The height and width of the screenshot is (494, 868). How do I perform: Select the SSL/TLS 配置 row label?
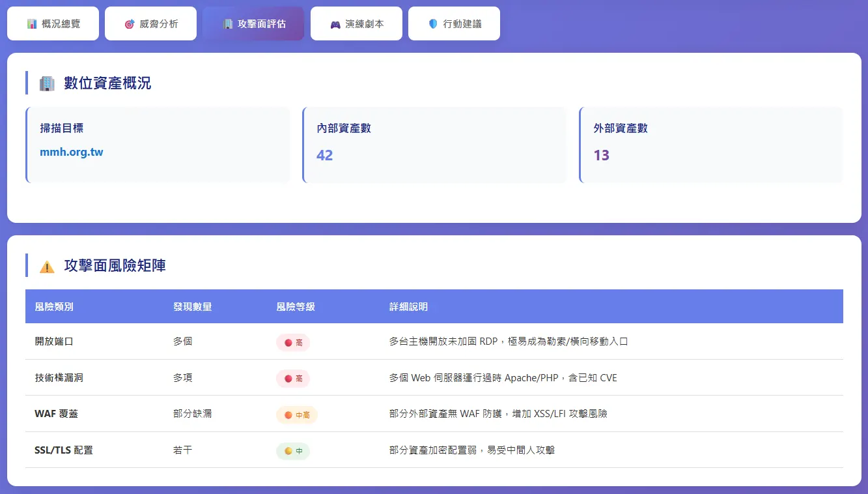pos(64,450)
